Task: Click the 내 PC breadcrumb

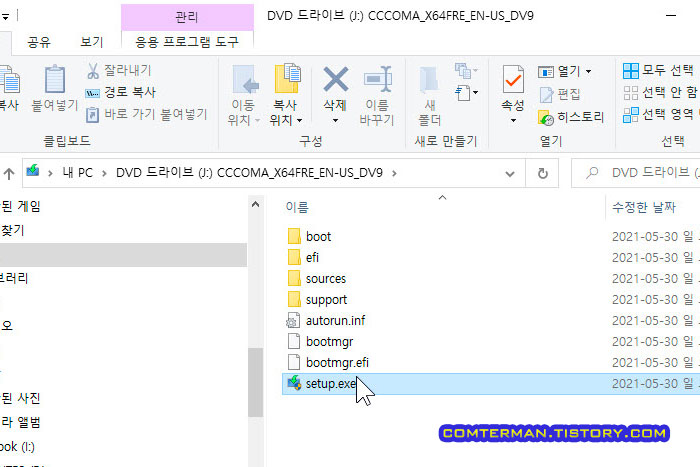Action: 77,173
